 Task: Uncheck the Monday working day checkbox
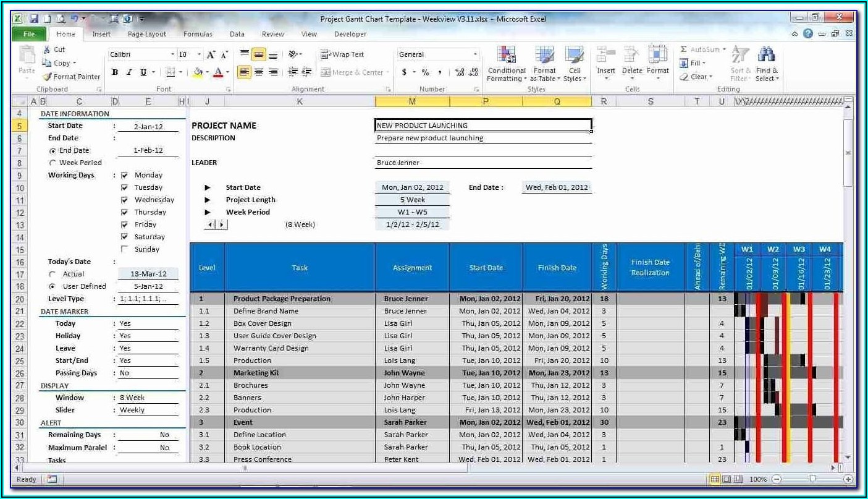click(125, 176)
